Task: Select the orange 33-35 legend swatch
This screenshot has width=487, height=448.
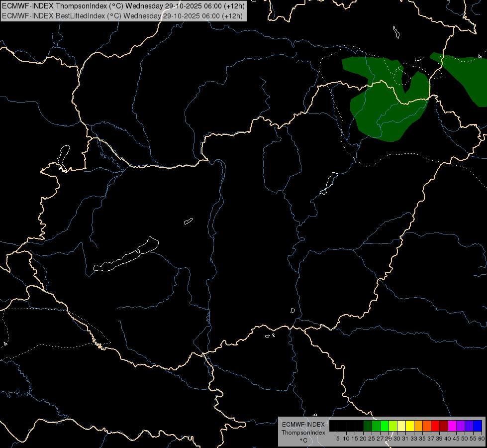Action: pyautogui.click(x=418, y=426)
